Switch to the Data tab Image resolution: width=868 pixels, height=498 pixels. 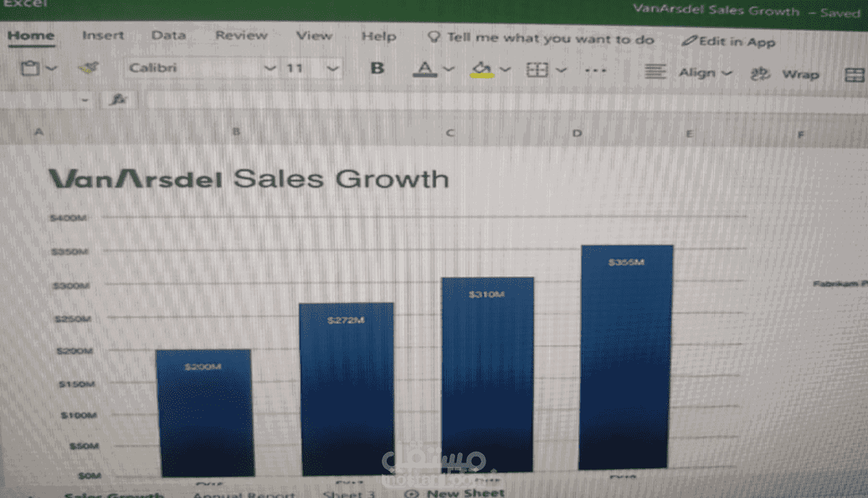point(169,35)
